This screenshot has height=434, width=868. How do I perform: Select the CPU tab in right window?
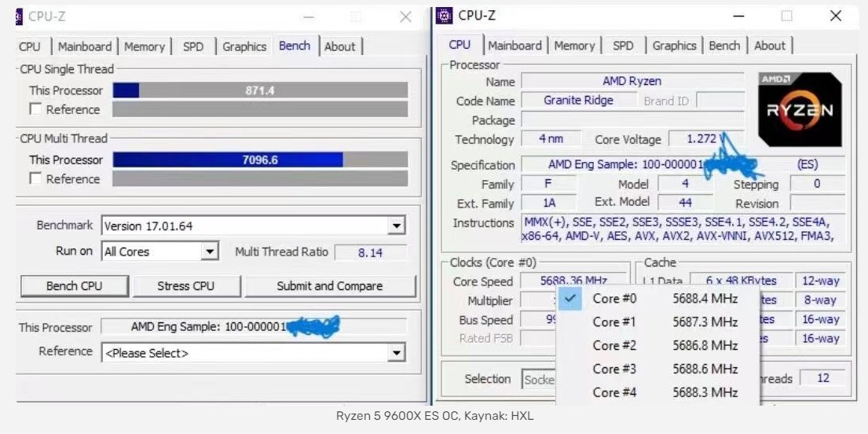(x=460, y=45)
